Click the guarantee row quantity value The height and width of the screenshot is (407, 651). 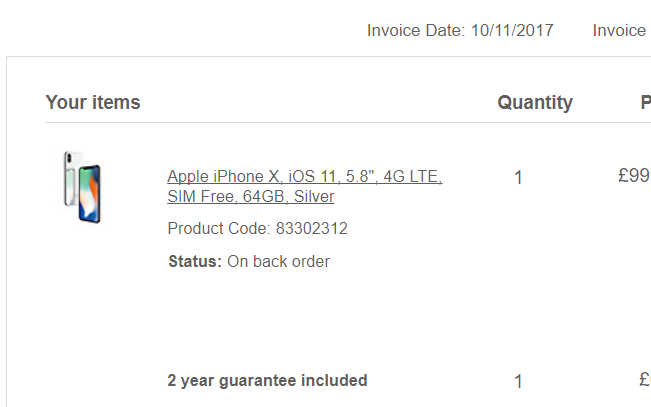518,381
